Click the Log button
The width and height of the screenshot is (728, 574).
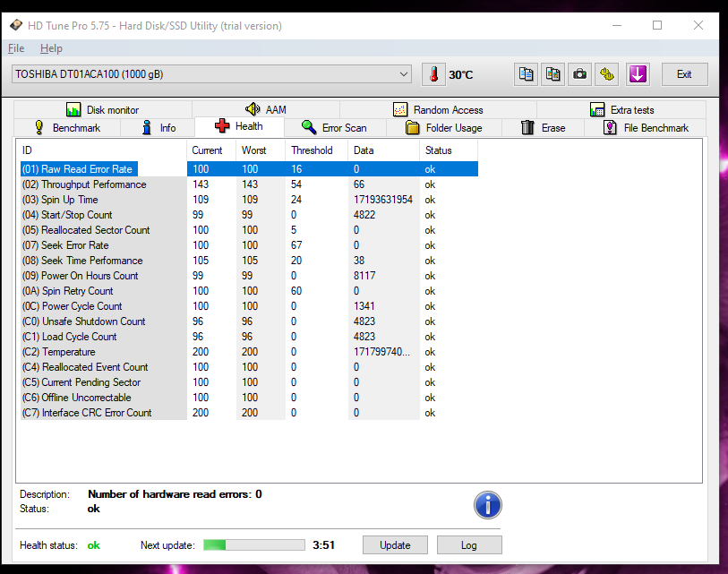coord(469,544)
